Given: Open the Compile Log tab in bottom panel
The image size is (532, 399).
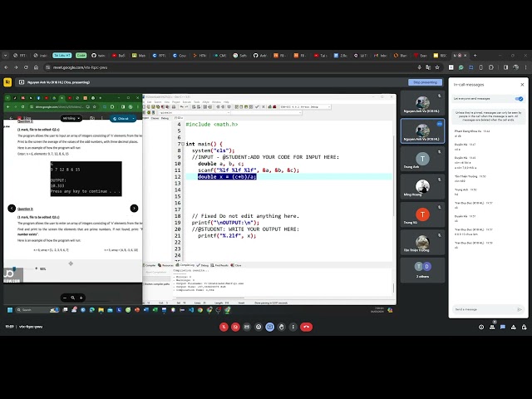Looking at the screenshot, I should tap(185, 265).
